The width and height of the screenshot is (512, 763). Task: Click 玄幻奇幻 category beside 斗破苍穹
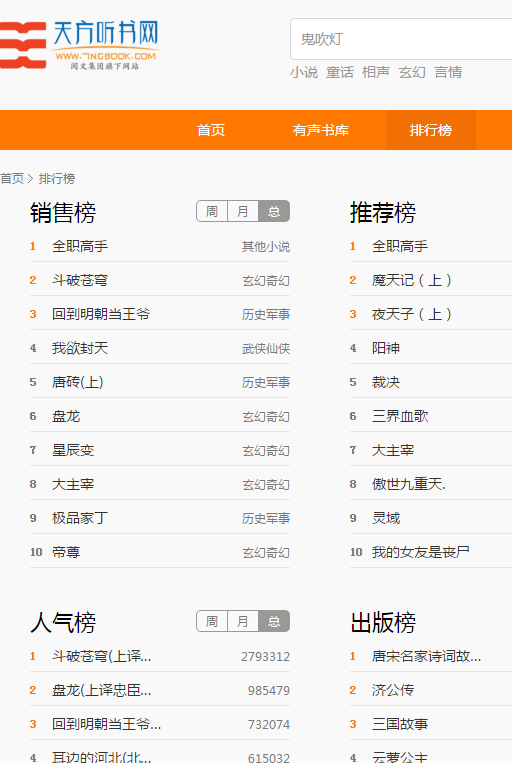(266, 281)
